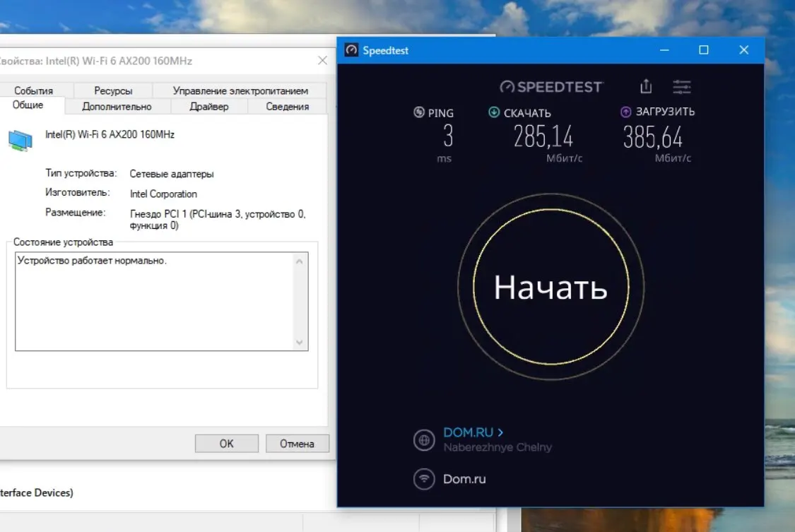Viewport: 795px width, 532px height.
Task: Confirm the dialog with OK button
Action: click(227, 444)
